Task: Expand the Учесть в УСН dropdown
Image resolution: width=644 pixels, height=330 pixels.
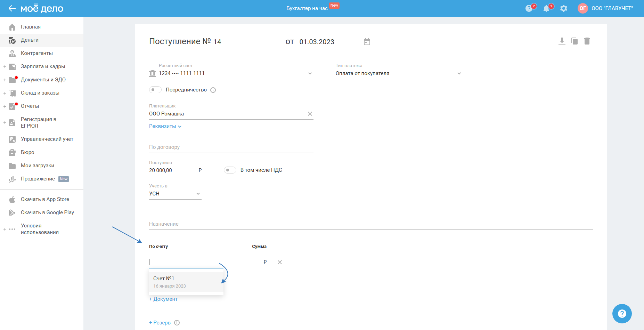Action: (x=198, y=194)
